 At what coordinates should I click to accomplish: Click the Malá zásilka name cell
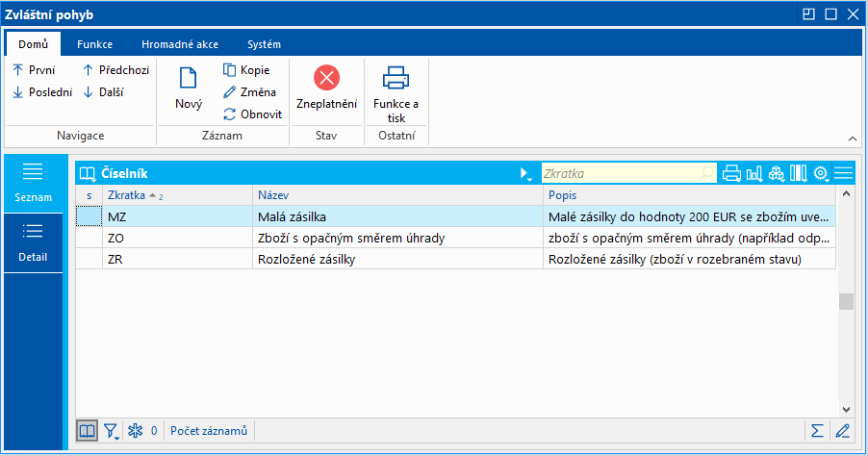click(398, 216)
